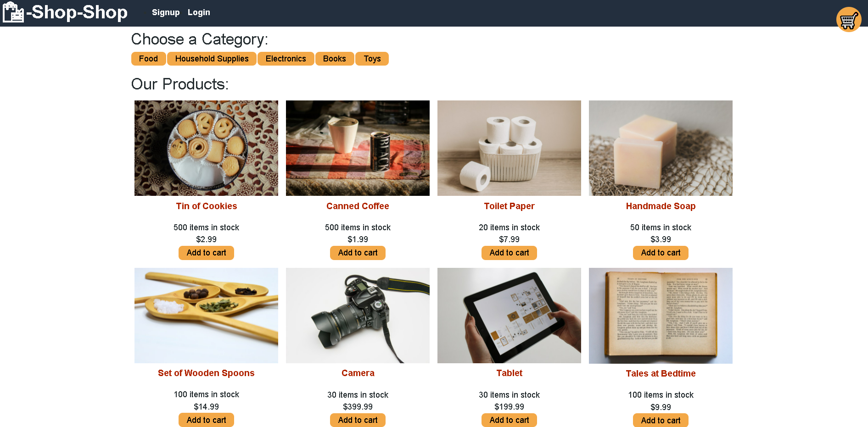
Task: Filter by Books category
Action: 334,59
